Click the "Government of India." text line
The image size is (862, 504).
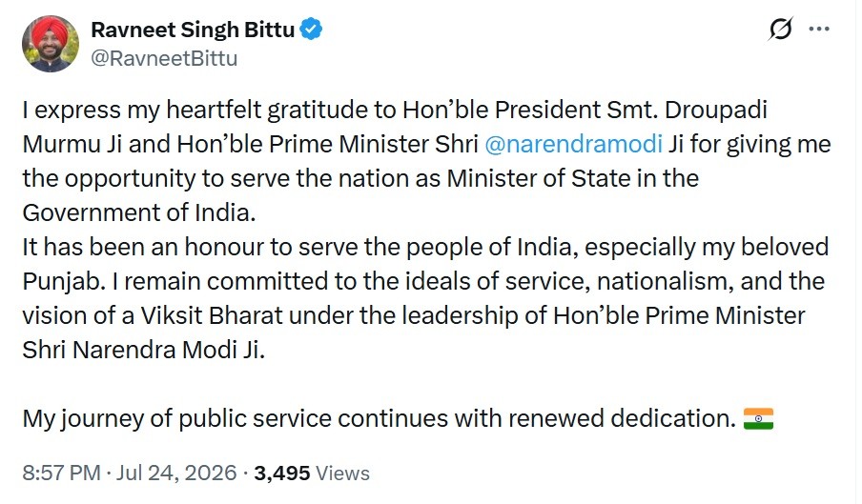(x=139, y=213)
